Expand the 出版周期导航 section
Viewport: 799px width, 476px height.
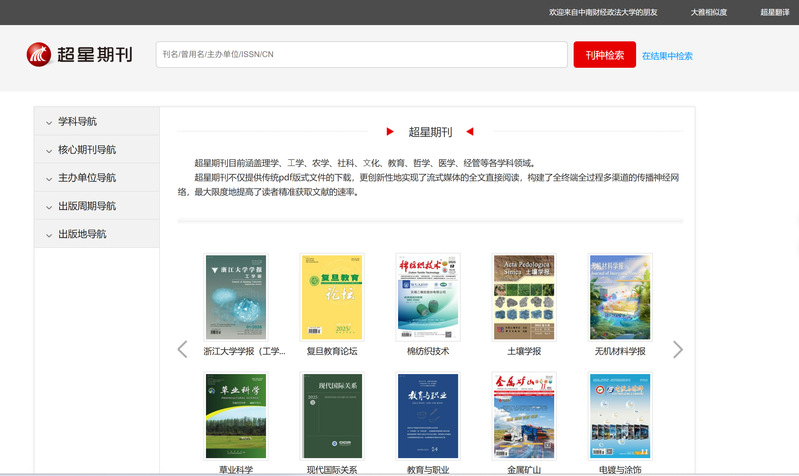[96, 206]
